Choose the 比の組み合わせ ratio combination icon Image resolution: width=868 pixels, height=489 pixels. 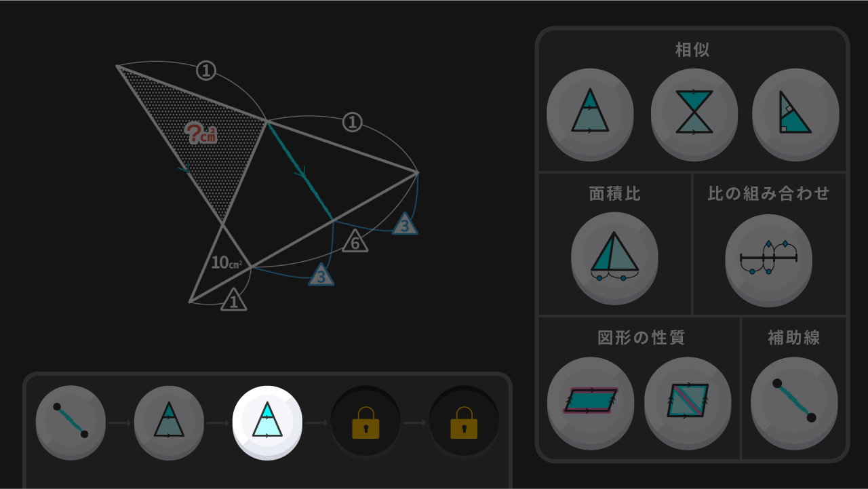[768, 257]
